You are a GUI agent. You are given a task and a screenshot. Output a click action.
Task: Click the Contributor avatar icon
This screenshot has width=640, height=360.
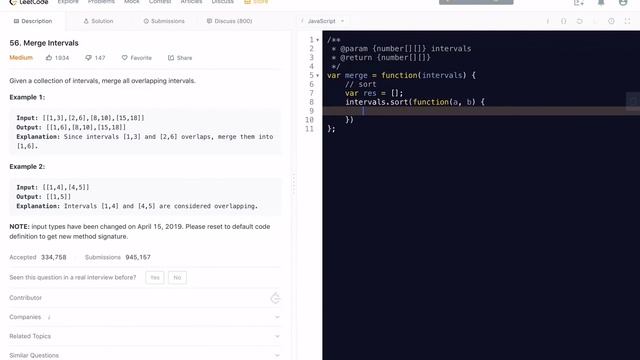click(x=276, y=298)
